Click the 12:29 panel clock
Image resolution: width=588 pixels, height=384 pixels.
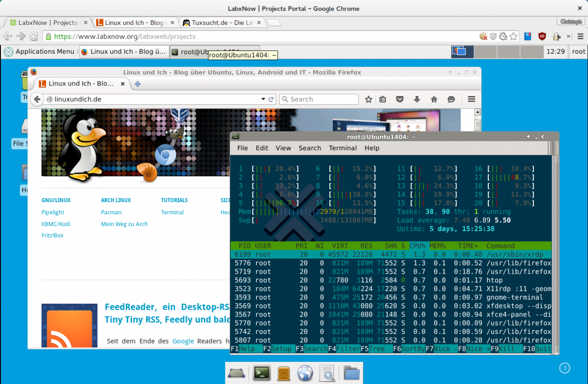556,51
